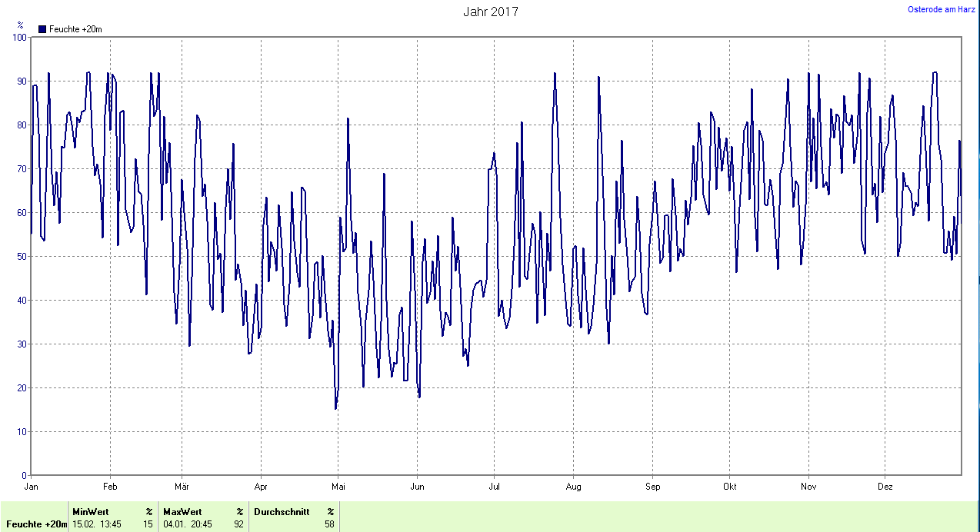Image resolution: width=980 pixels, height=532 pixels.
Task: Select the Jul label on the x-axis
Action: [495, 487]
